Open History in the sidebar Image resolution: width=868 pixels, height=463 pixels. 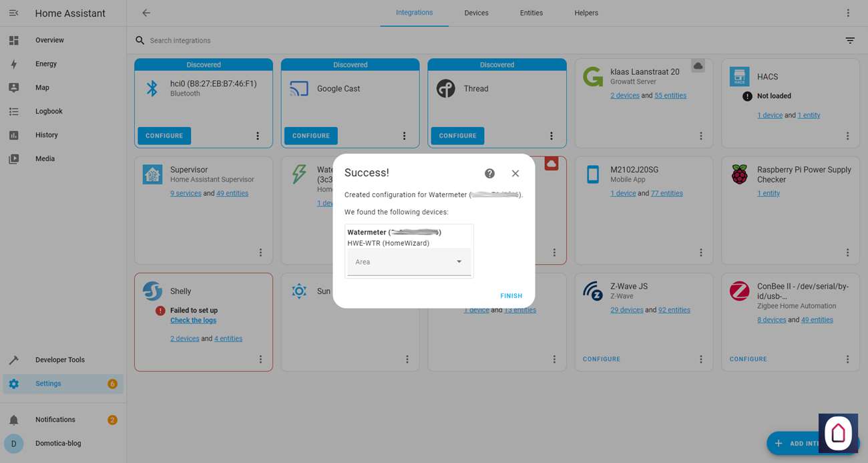point(63,135)
